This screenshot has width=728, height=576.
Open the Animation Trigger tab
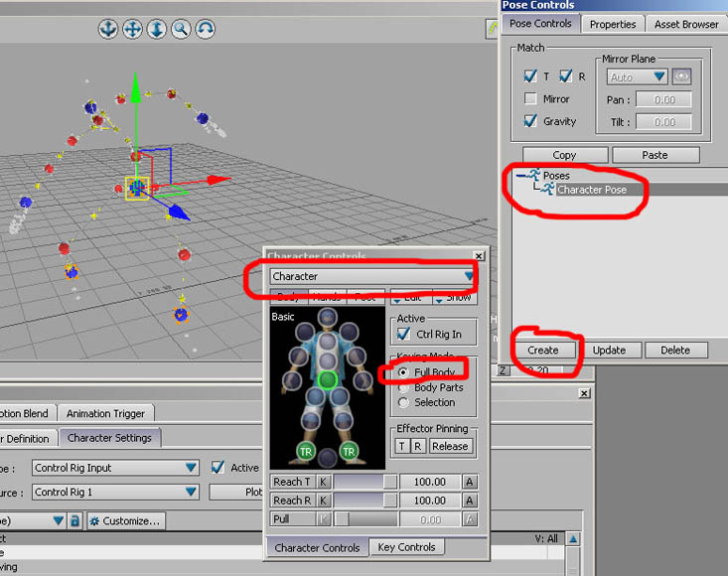point(105,413)
